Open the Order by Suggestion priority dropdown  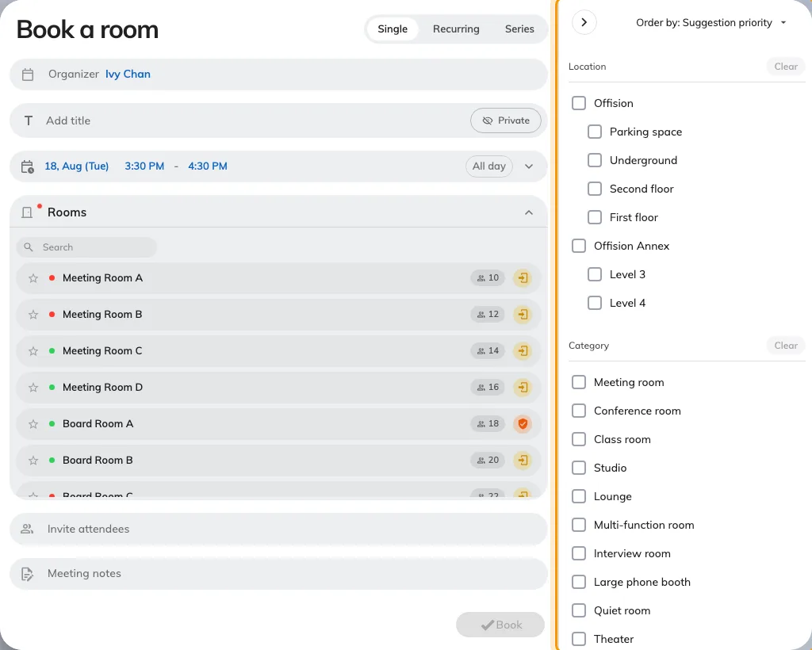tap(710, 23)
